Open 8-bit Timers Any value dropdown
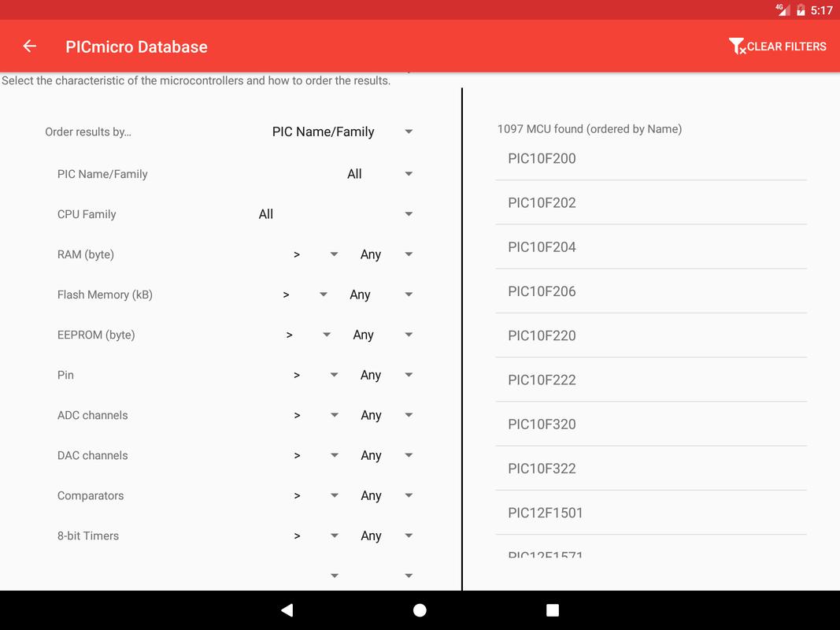 click(386, 535)
